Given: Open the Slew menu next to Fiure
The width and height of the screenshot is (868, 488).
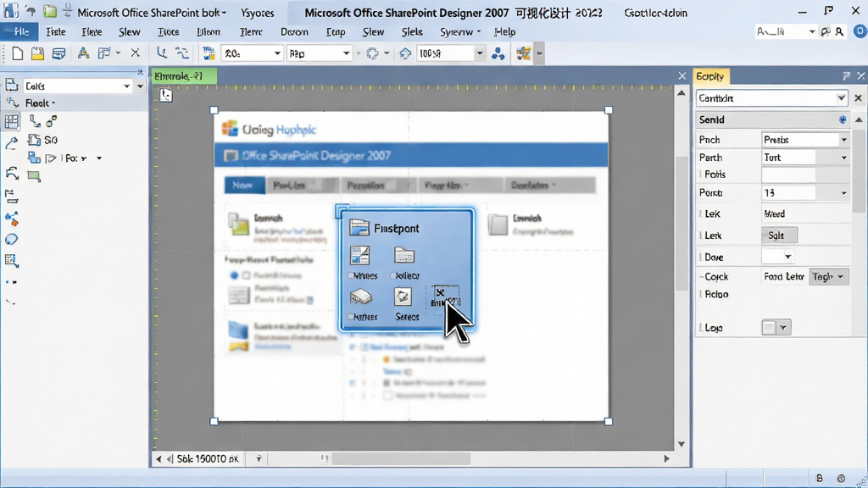Looking at the screenshot, I should tap(129, 32).
